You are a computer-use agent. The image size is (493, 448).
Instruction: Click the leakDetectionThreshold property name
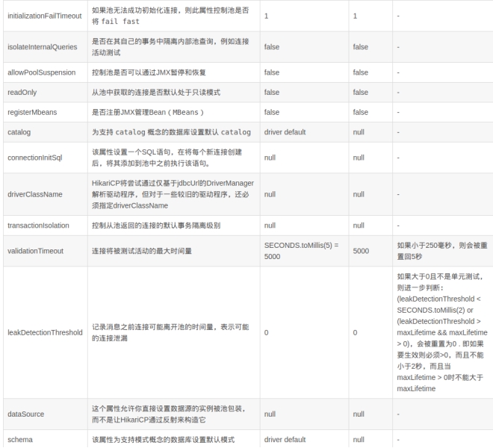click(x=45, y=332)
